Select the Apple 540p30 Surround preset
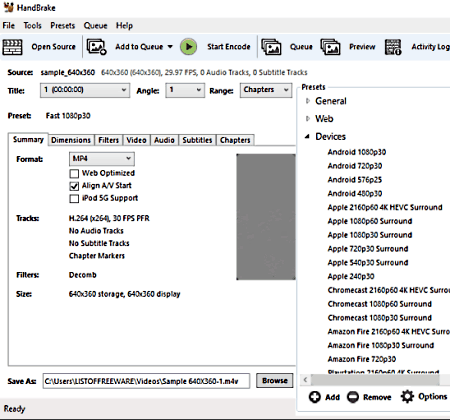This screenshot has width=450, height=420. 368,263
